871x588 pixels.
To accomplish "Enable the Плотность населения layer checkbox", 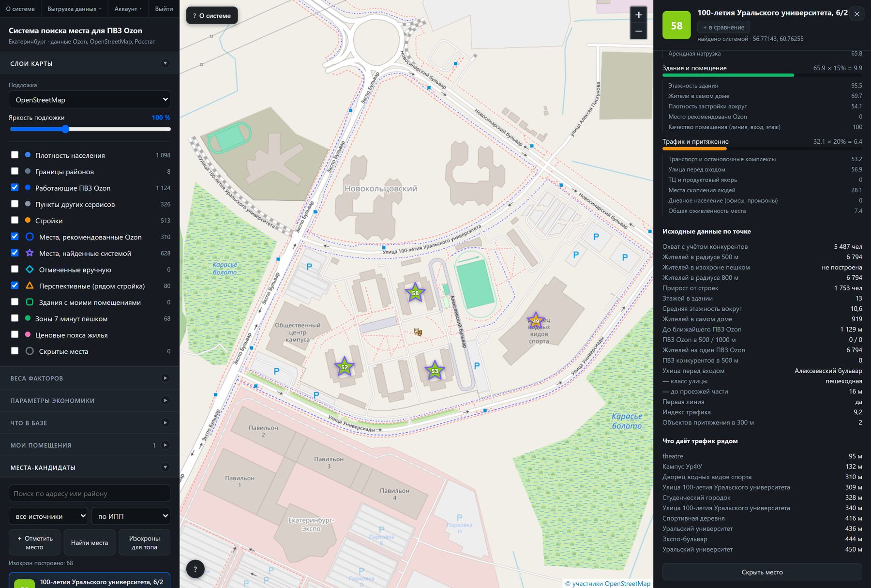I will point(15,155).
